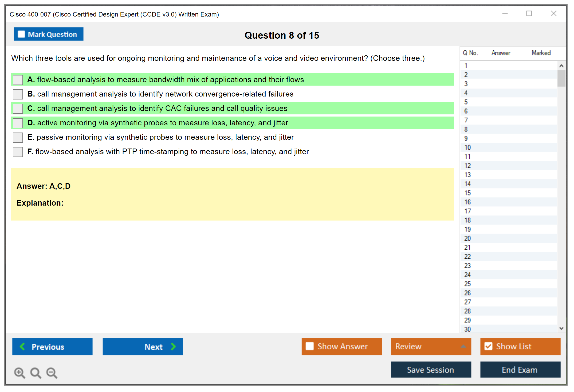Click the question list scrollbar thumb
574x392 pixels.
point(561,78)
